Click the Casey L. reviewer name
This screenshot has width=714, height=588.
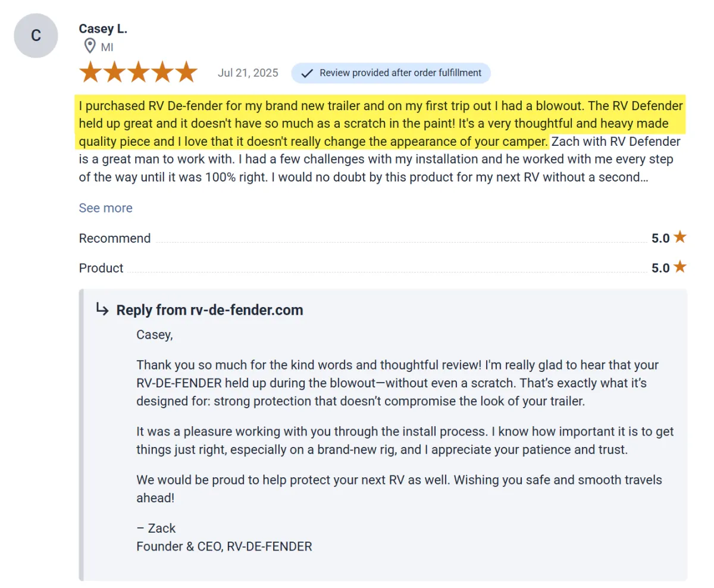103,29
